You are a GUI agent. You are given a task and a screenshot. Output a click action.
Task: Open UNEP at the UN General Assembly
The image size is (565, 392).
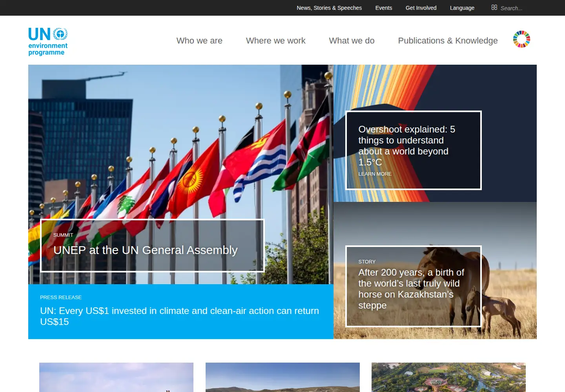(x=146, y=250)
